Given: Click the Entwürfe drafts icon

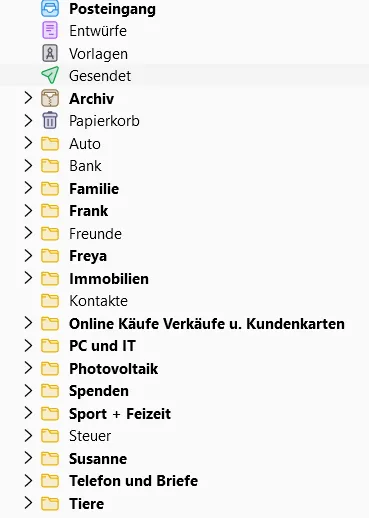Looking at the screenshot, I should click(50, 31).
